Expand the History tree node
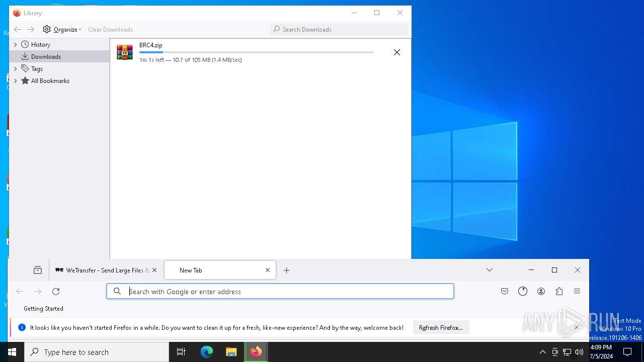 16,44
